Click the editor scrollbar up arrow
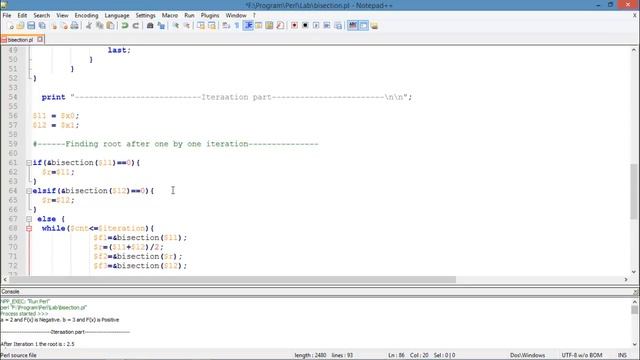Image resolution: width=640 pixels, height=360 pixels. (x=633, y=50)
